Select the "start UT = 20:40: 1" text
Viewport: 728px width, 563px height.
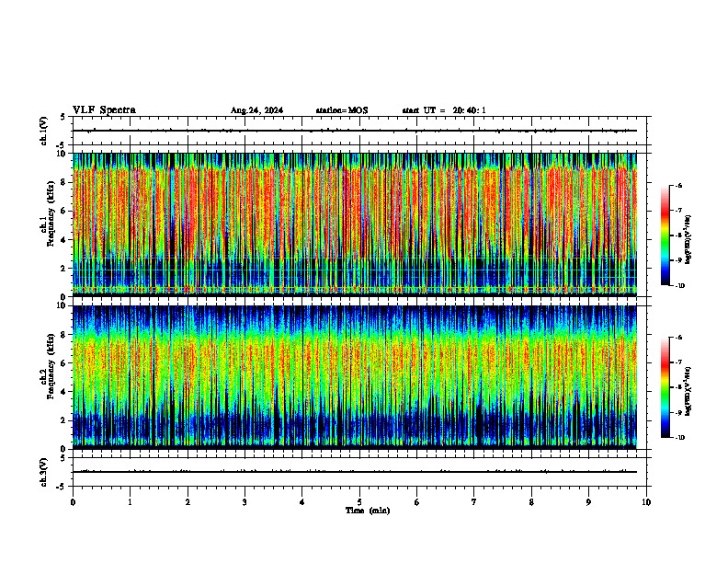pos(444,110)
